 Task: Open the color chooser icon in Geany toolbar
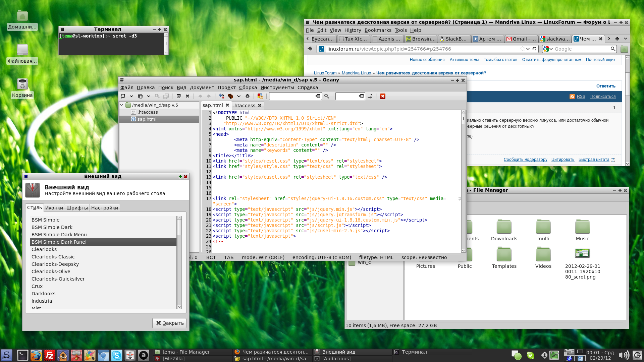tap(260, 96)
